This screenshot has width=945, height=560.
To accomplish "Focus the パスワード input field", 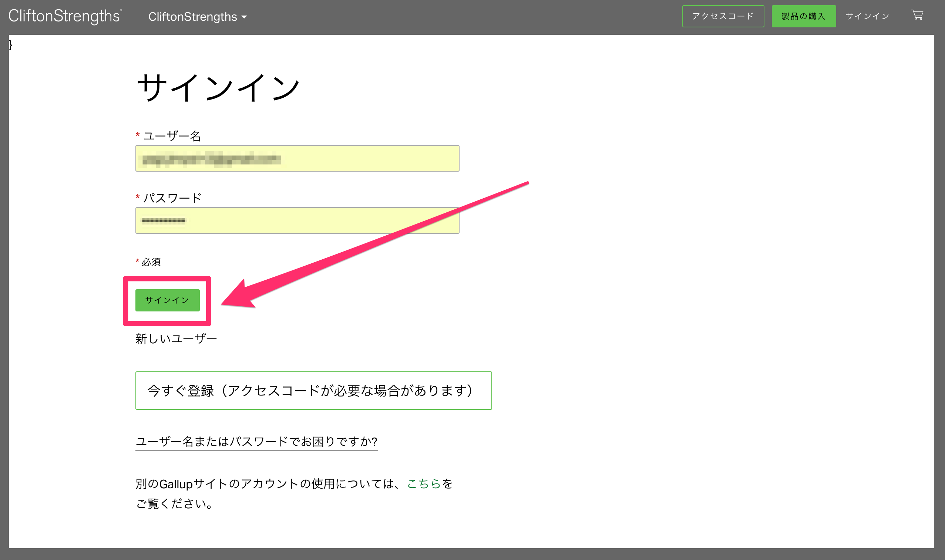I will (297, 220).
